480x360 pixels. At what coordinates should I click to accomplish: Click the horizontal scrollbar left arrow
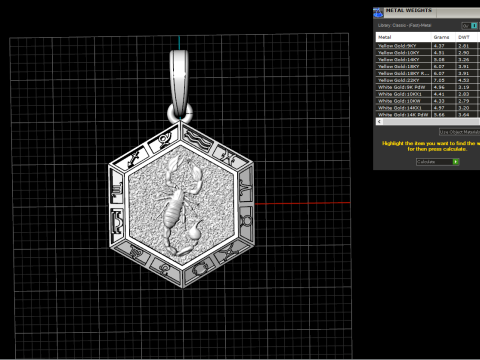(x=379, y=122)
